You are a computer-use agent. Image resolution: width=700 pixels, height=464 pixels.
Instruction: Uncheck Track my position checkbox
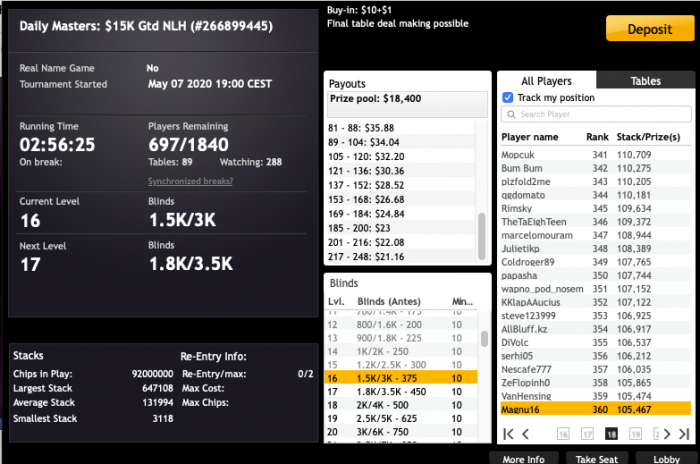pos(508,98)
